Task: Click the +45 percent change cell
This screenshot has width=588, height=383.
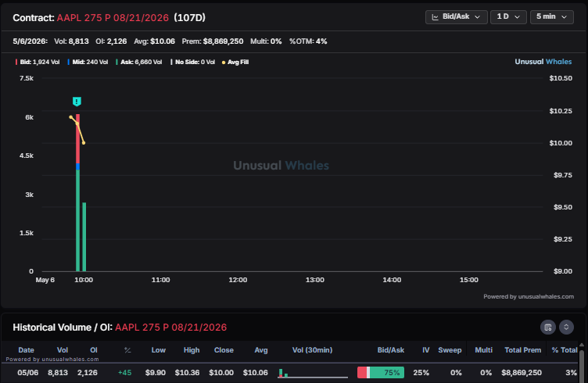Action: pos(124,373)
